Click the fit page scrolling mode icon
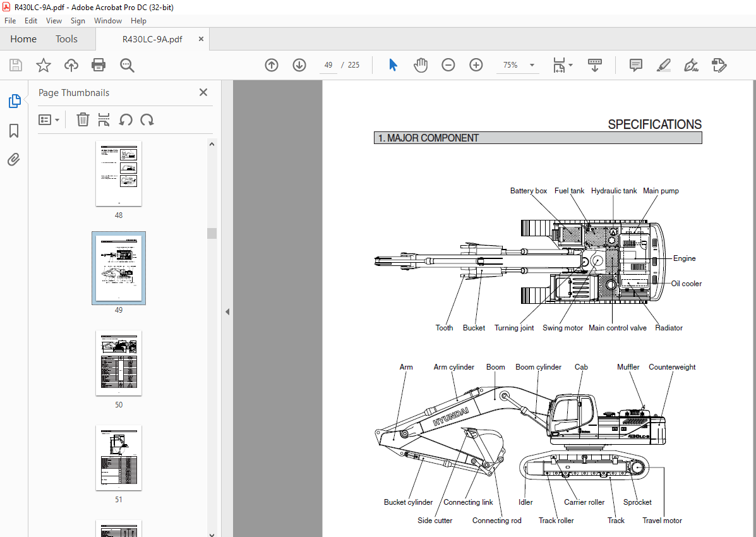The height and width of the screenshot is (537, 756). click(x=560, y=65)
